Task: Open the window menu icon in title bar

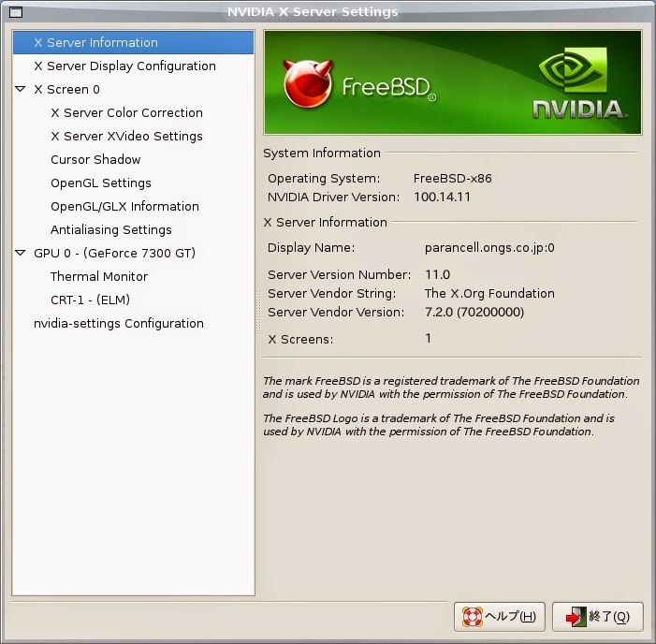Action: coord(16,12)
